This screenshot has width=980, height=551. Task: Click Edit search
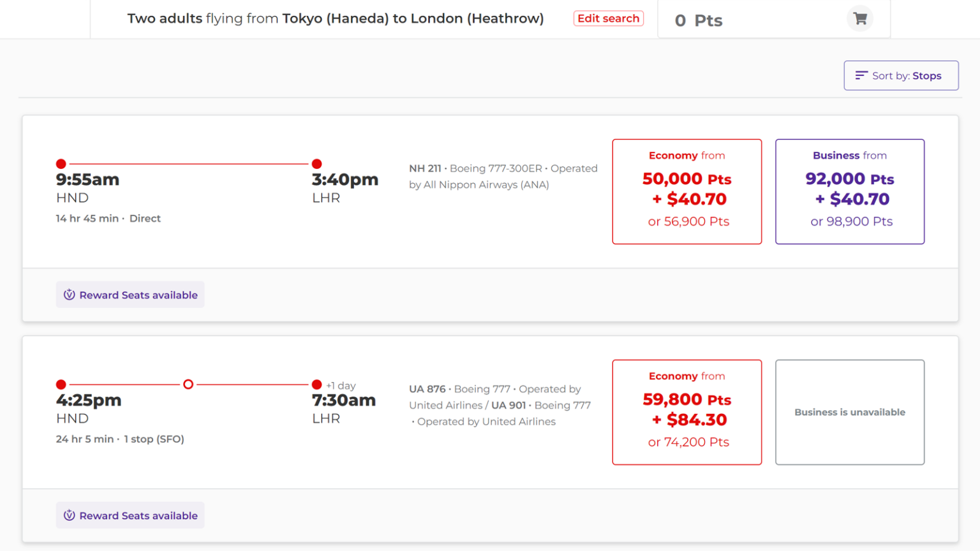coord(608,18)
